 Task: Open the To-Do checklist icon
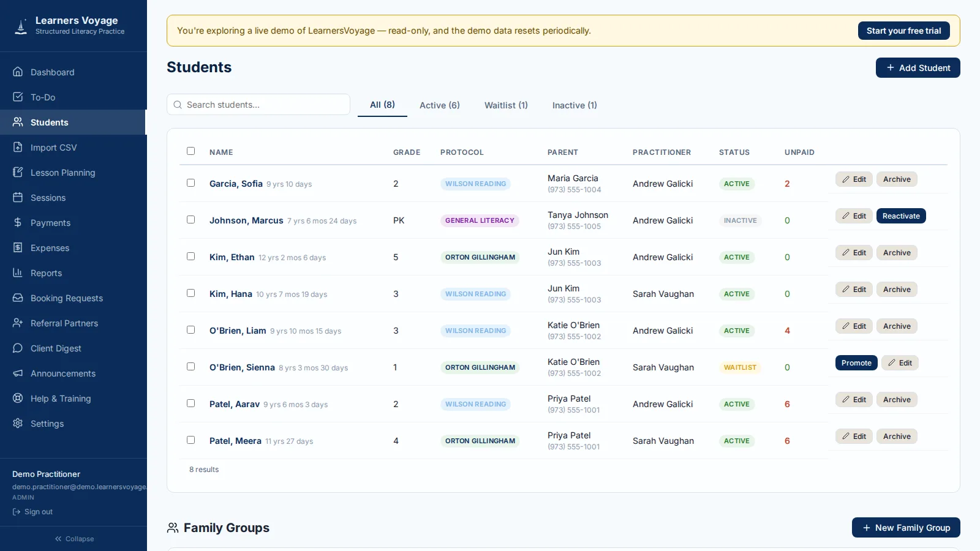pyautogui.click(x=18, y=97)
